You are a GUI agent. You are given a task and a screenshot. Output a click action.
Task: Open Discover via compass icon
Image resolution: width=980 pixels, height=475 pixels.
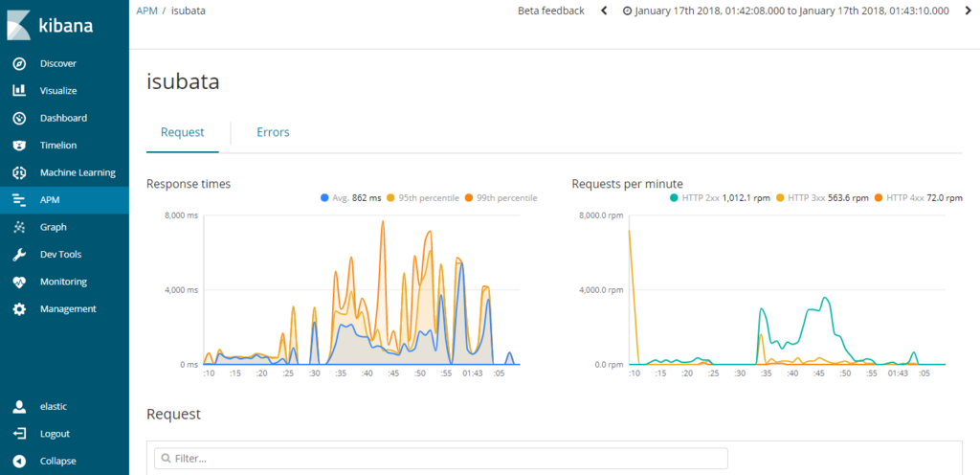19,63
